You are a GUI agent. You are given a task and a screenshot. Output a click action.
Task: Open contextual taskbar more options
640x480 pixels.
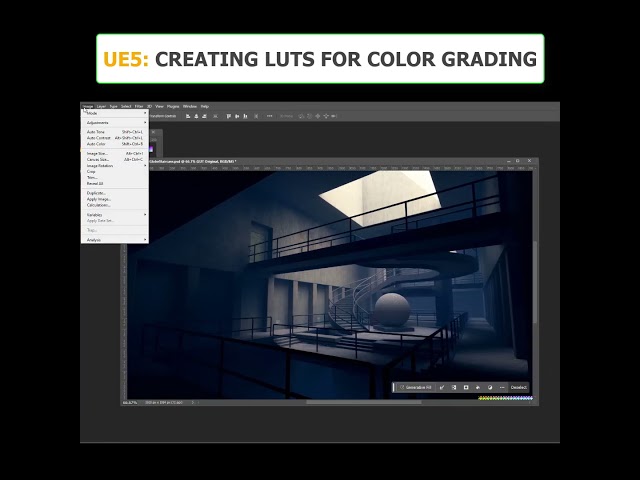pos(502,387)
